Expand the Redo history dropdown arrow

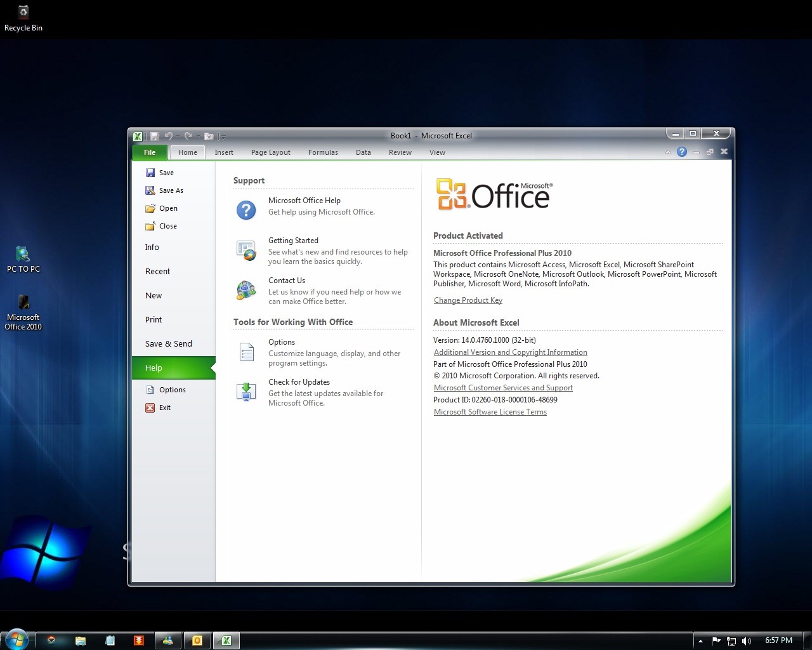[198, 136]
